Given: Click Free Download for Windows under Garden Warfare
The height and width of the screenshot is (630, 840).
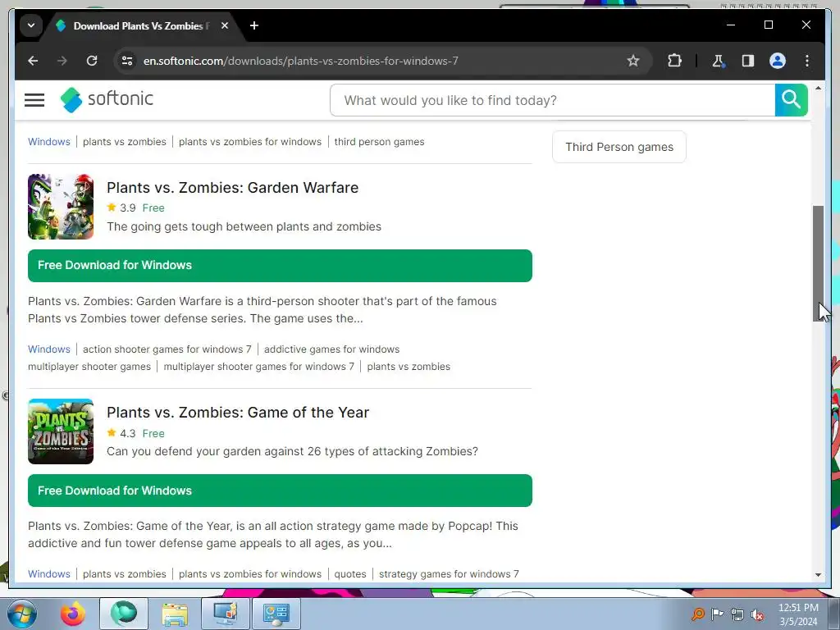Looking at the screenshot, I should coord(280,266).
